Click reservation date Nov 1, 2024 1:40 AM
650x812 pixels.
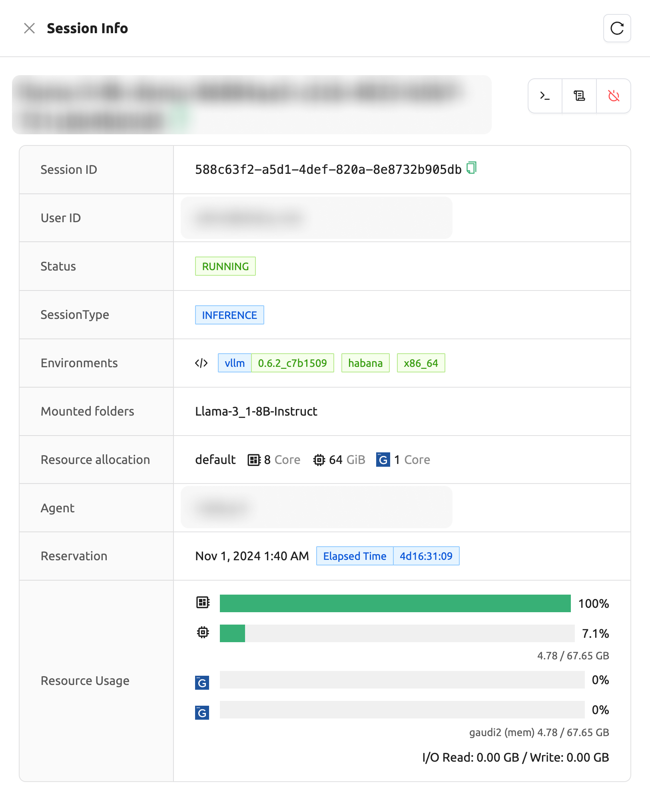click(252, 556)
